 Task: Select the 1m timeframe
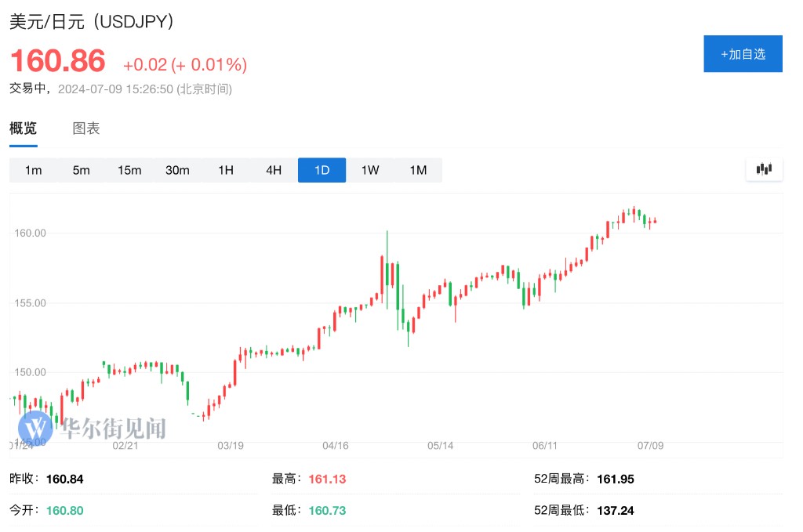33,170
